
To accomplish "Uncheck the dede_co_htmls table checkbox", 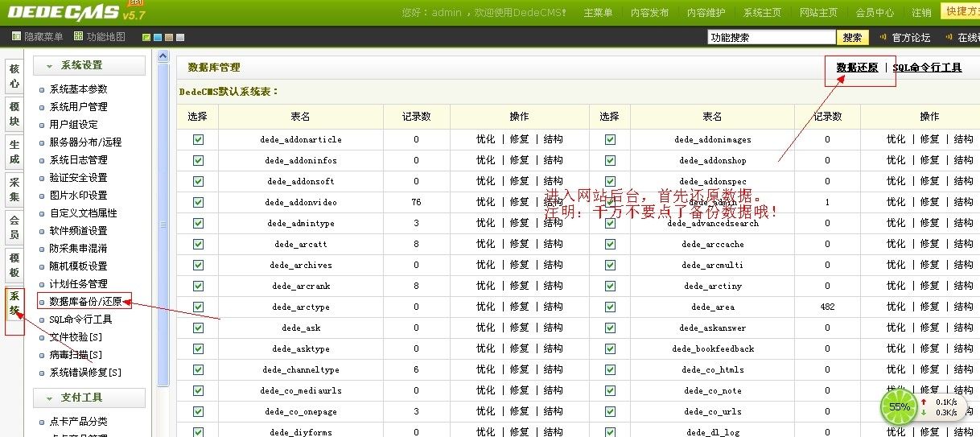I will (x=610, y=369).
